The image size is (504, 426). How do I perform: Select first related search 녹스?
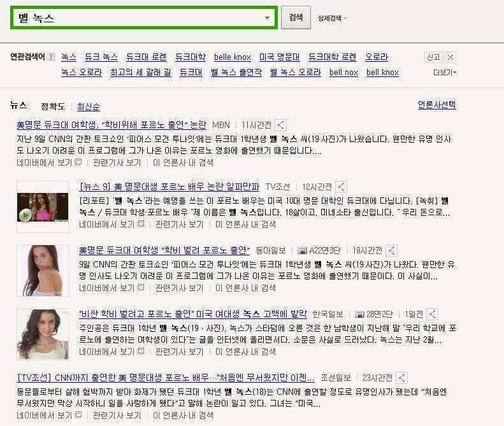pyautogui.click(x=68, y=57)
